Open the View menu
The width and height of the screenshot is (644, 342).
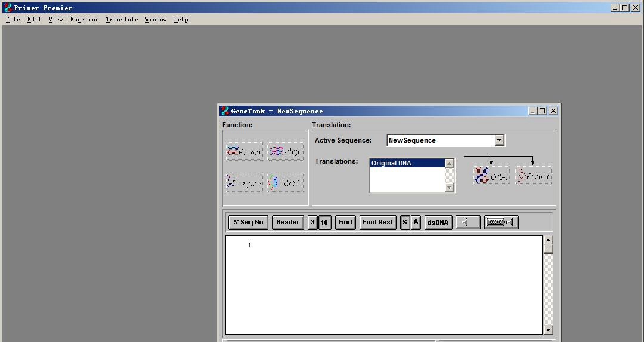(x=55, y=19)
